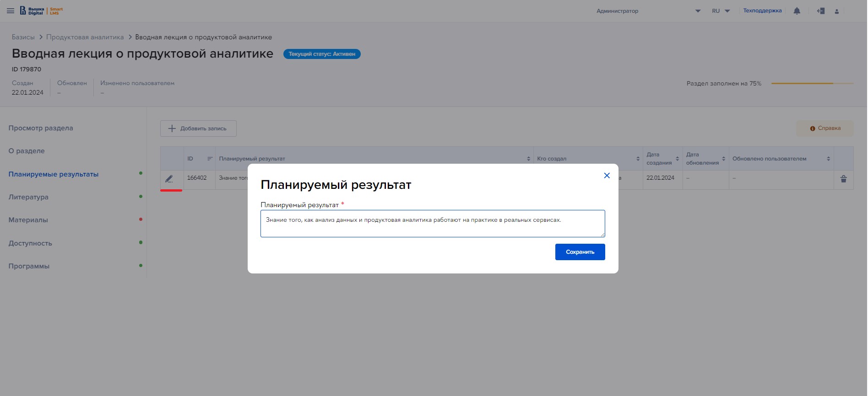Open the RU language dropdown

721,11
